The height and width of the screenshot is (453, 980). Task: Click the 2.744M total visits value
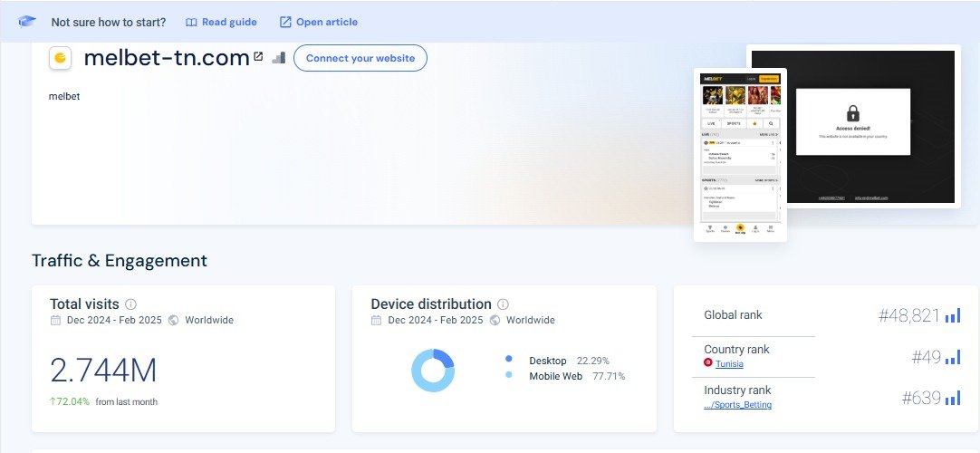click(x=103, y=371)
